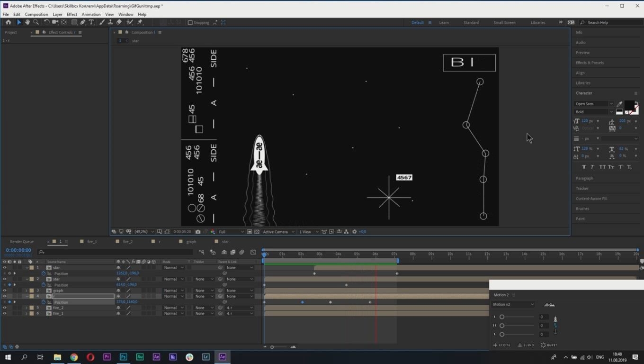This screenshot has height=364, width=644.
Task: Click the Home icon in toolbar
Action: point(8,22)
